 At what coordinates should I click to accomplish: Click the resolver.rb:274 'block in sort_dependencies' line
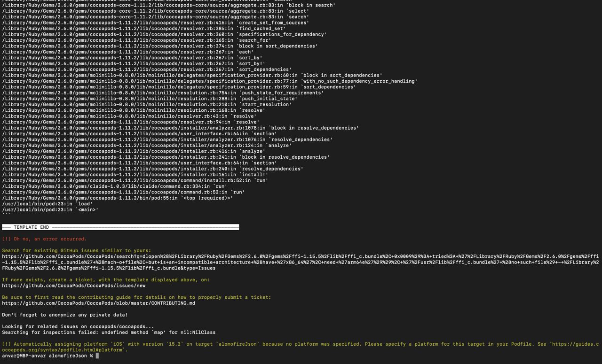point(160,46)
